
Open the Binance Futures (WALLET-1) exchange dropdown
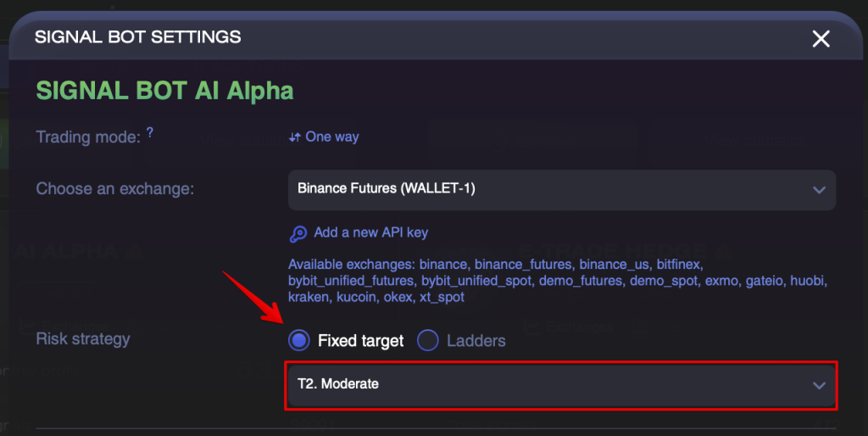click(x=562, y=189)
